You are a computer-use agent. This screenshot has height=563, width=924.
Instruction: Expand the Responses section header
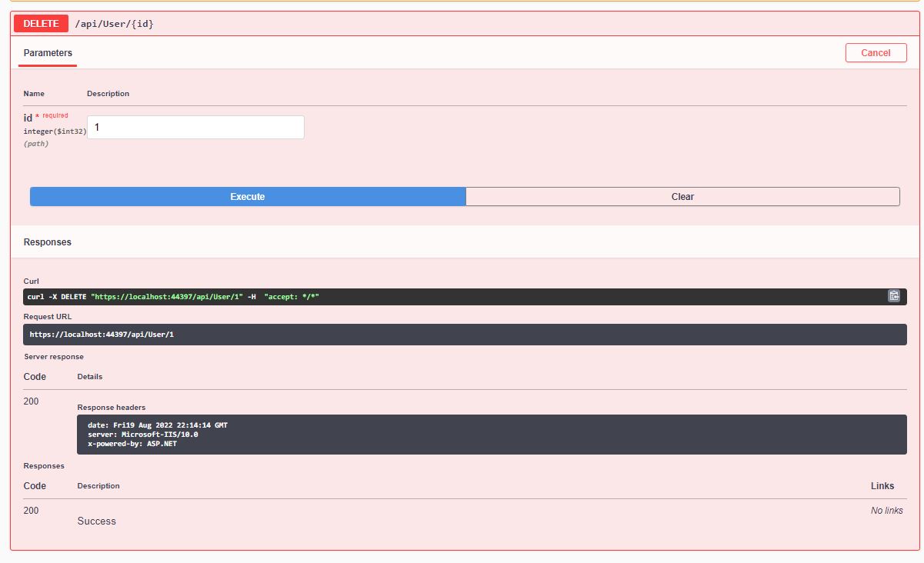[x=48, y=242]
